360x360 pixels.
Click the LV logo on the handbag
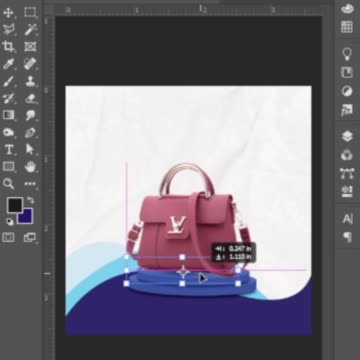tap(176, 225)
